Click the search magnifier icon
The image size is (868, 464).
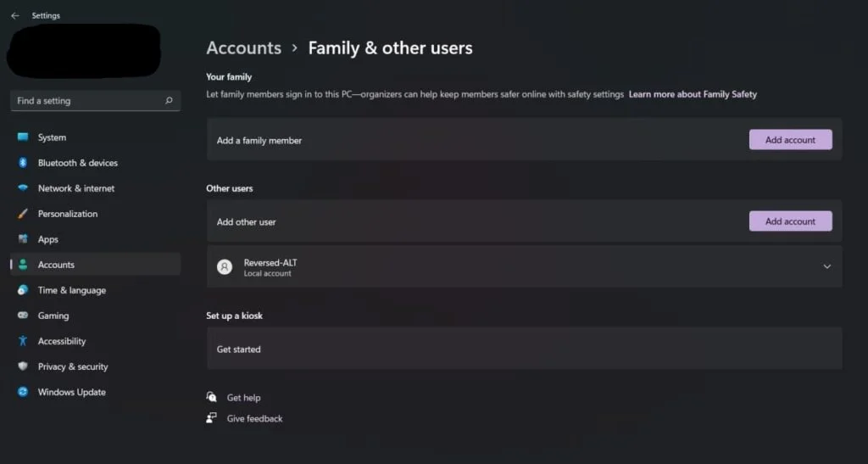click(169, 101)
